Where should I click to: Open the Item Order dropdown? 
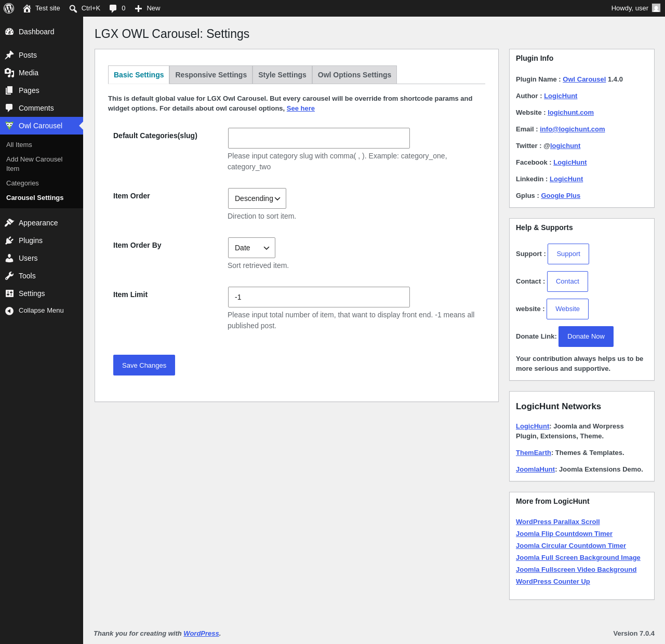257,198
